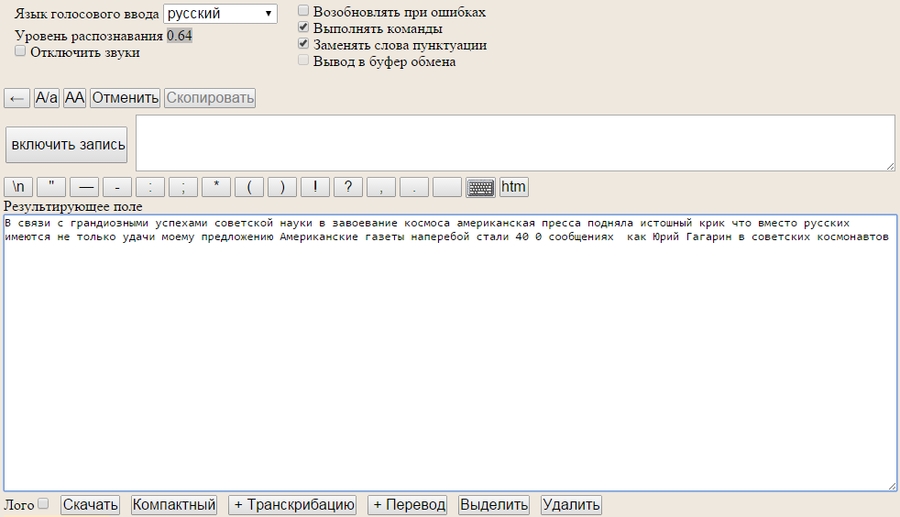
Task: Click the Выделить button
Action: pyautogui.click(x=494, y=505)
